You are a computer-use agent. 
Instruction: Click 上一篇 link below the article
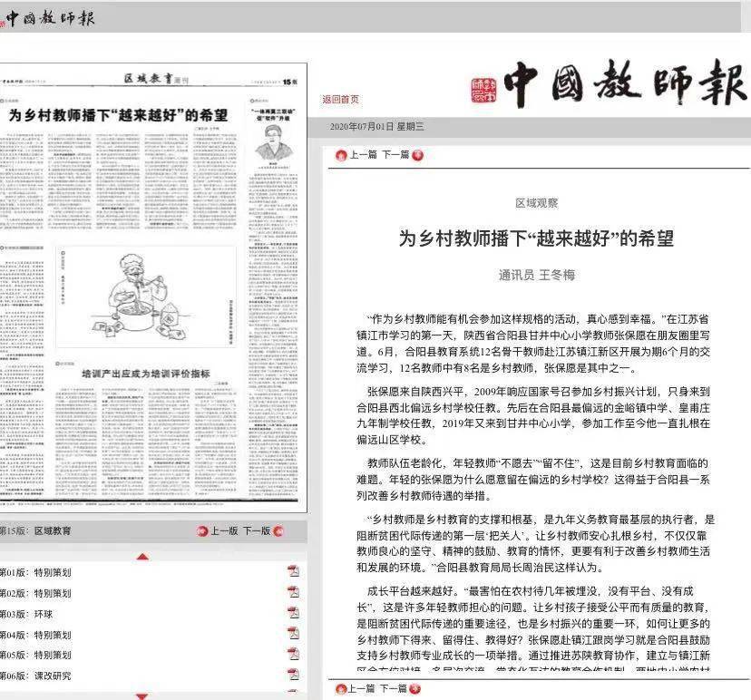pos(362,688)
